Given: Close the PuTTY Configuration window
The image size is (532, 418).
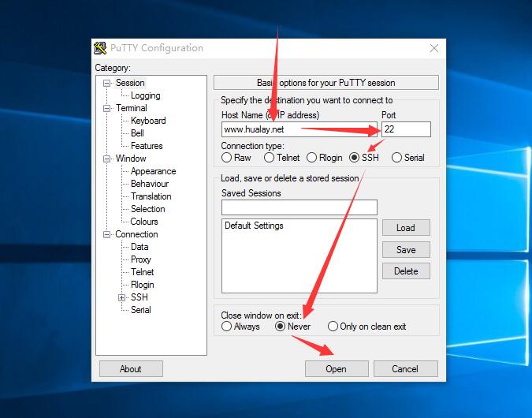Looking at the screenshot, I should pyautogui.click(x=434, y=48).
